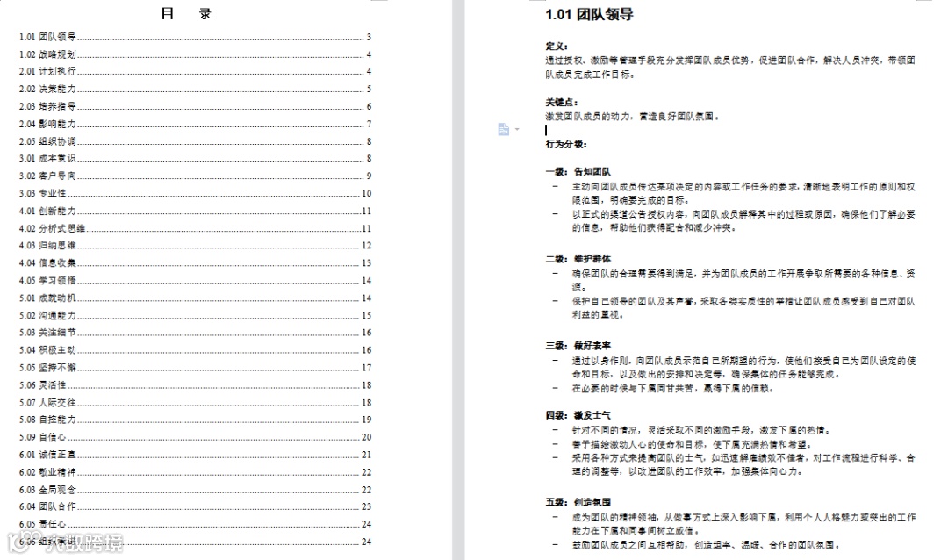Jump to TOC entry 5.01 成就动机

(195, 298)
